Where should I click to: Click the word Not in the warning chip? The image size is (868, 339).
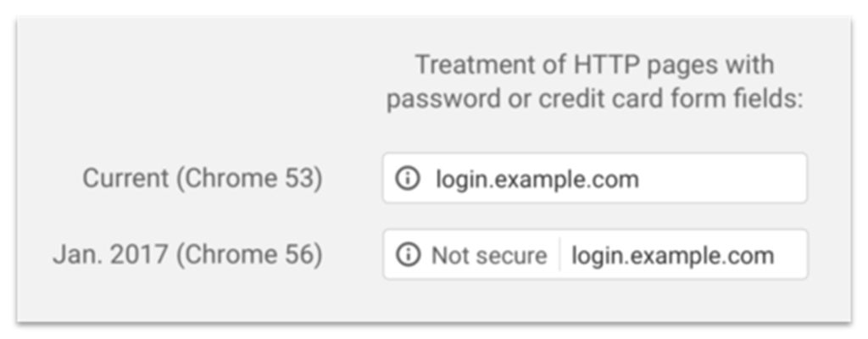pos(449,255)
